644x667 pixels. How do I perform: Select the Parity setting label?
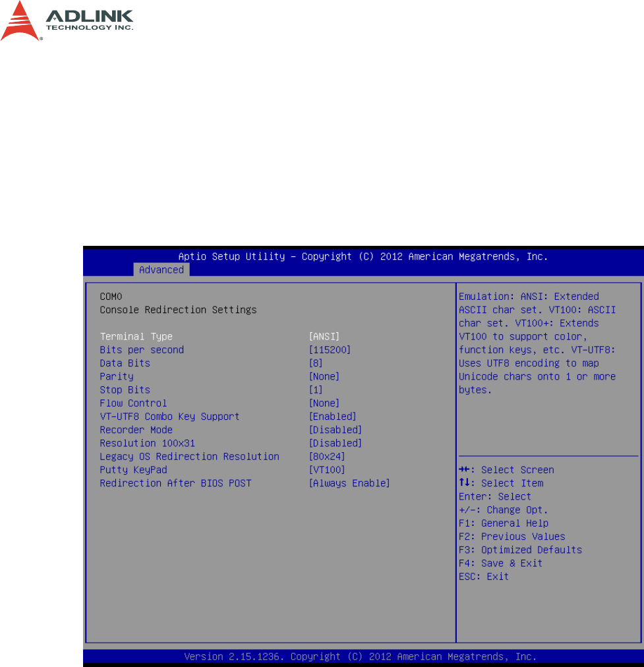point(117,376)
